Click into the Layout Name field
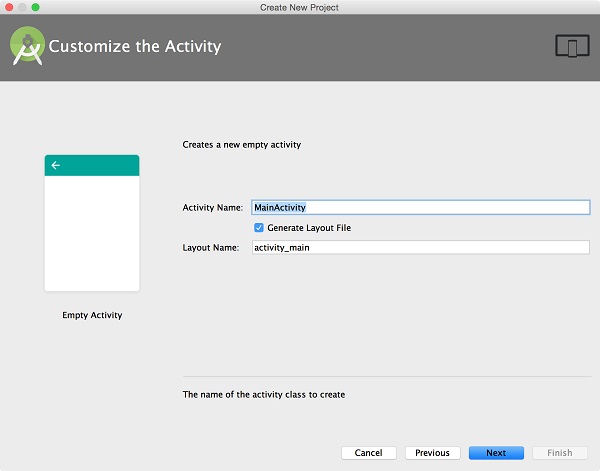Viewport: 600px width, 471px height. tap(420, 248)
